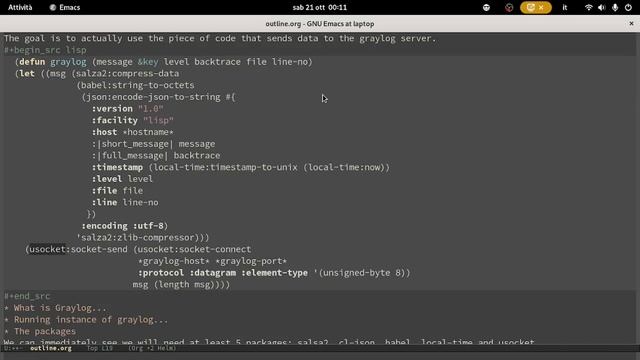Click the ':level' keyword

pyautogui.click(x=107, y=179)
